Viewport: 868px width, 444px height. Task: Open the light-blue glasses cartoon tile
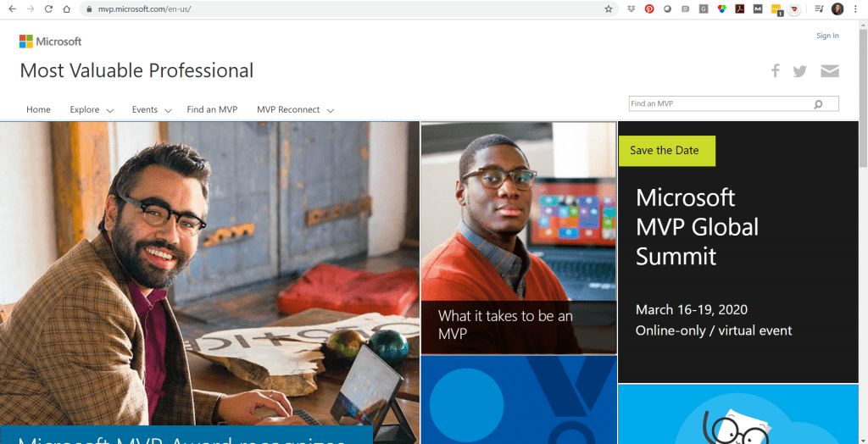pyautogui.click(x=738, y=414)
